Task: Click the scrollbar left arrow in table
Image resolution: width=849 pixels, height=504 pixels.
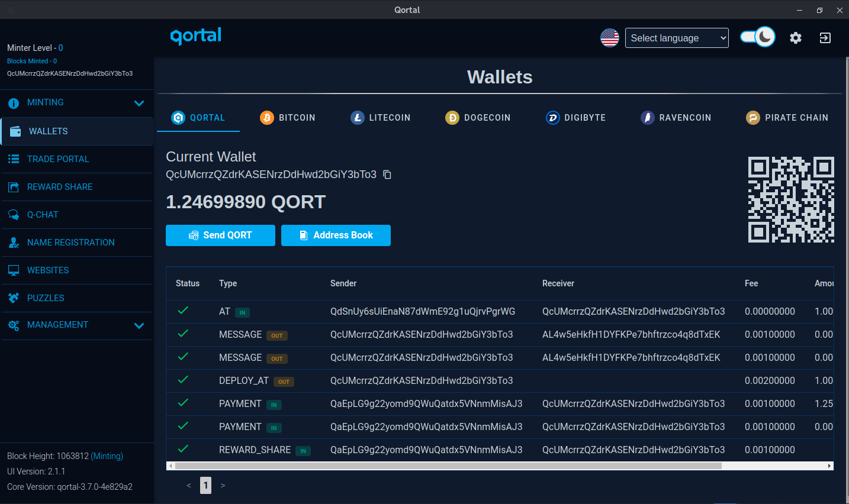Action: 171,466
